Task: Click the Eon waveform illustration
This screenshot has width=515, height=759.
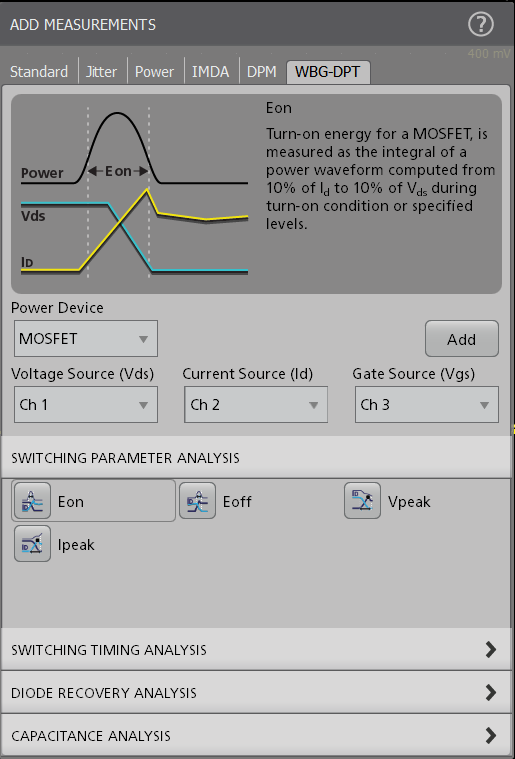Action: tap(134, 193)
